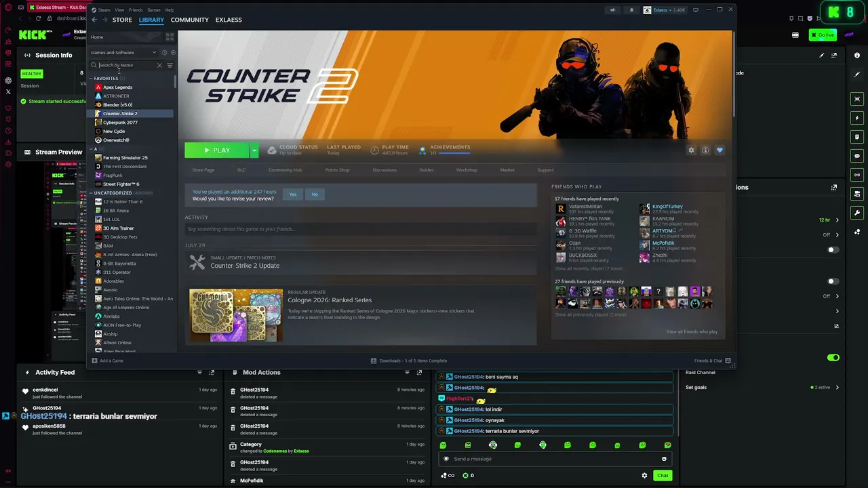
Task: Click the Achievements progress bar
Action: point(454,153)
